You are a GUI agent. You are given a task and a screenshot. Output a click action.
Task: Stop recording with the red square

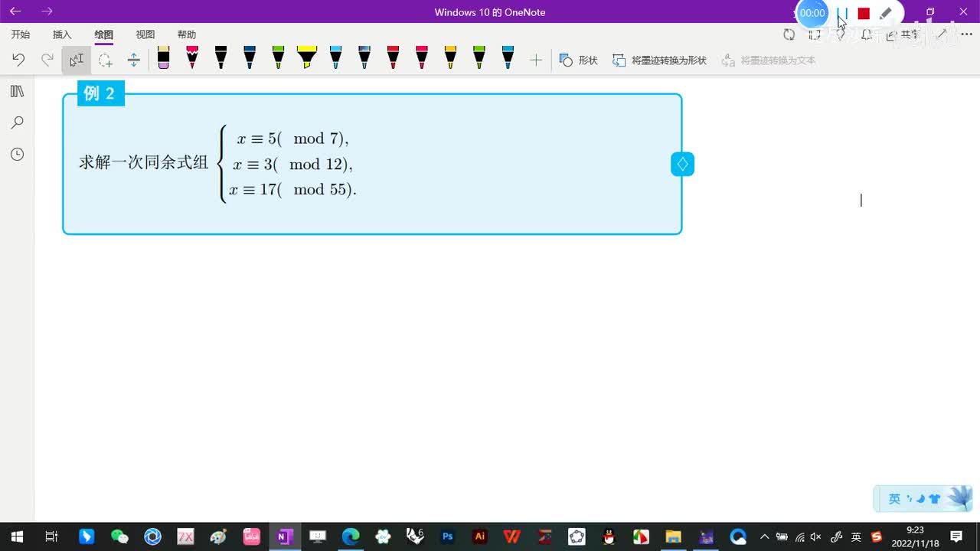tap(864, 13)
